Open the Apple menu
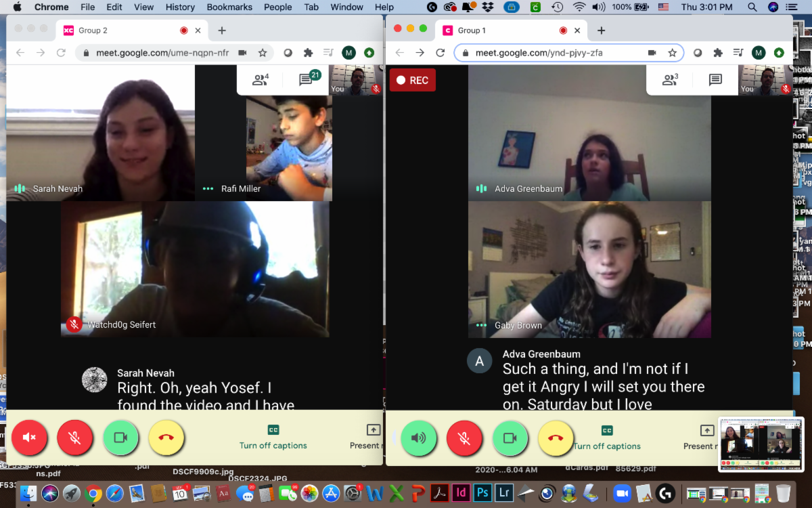This screenshot has height=508, width=812. point(17,7)
